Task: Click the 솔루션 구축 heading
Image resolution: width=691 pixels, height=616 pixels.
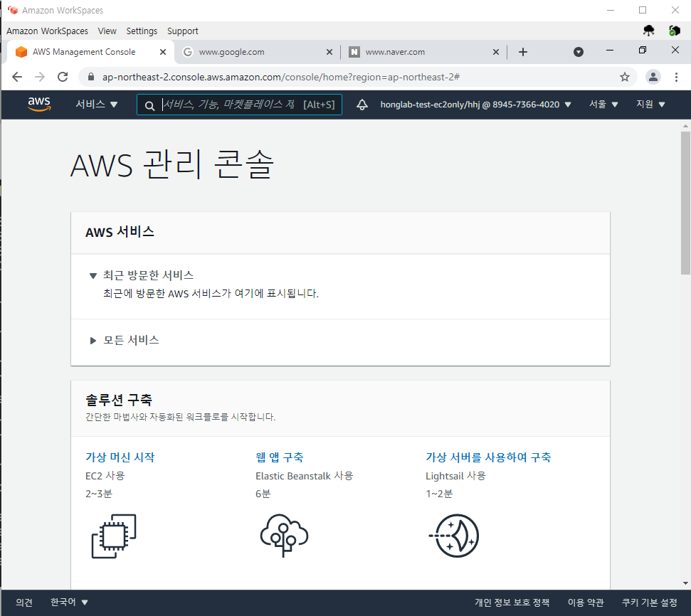Action: click(x=119, y=400)
